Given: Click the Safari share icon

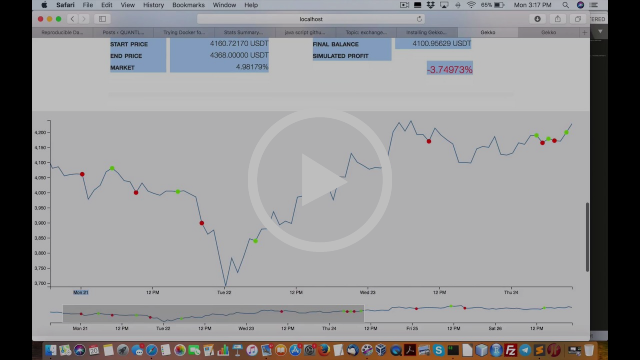Looking at the screenshot, I should pos(558,19).
